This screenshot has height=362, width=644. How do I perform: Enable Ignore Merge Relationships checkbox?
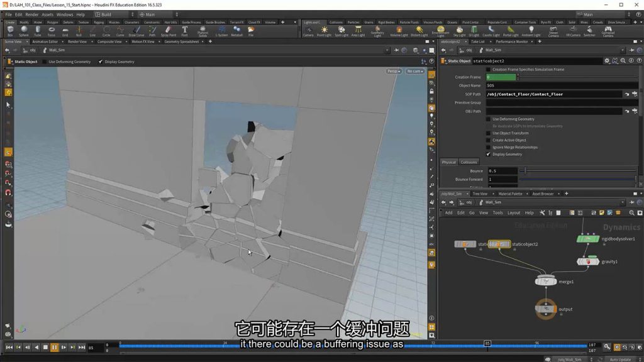tap(488, 147)
